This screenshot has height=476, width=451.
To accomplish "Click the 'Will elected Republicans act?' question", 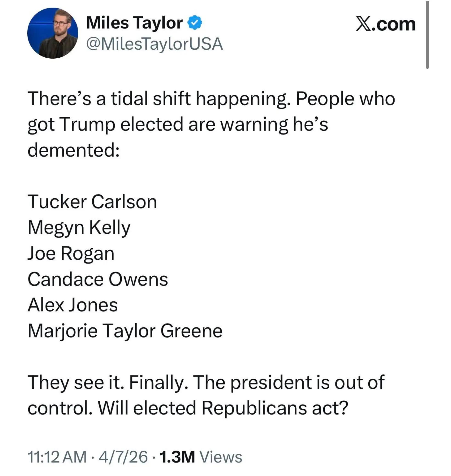I will pyautogui.click(x=223, y=408).
